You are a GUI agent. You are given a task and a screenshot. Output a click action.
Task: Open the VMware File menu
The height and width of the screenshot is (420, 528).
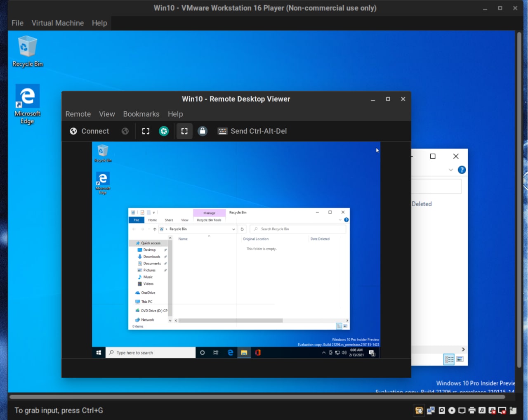pyautogui.click(x=17, y=23)
